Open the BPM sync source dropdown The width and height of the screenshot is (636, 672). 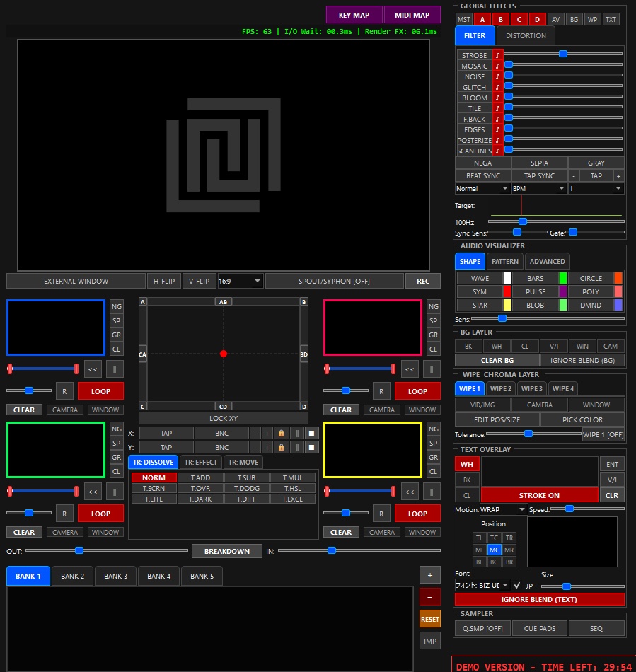coord(539,189)
